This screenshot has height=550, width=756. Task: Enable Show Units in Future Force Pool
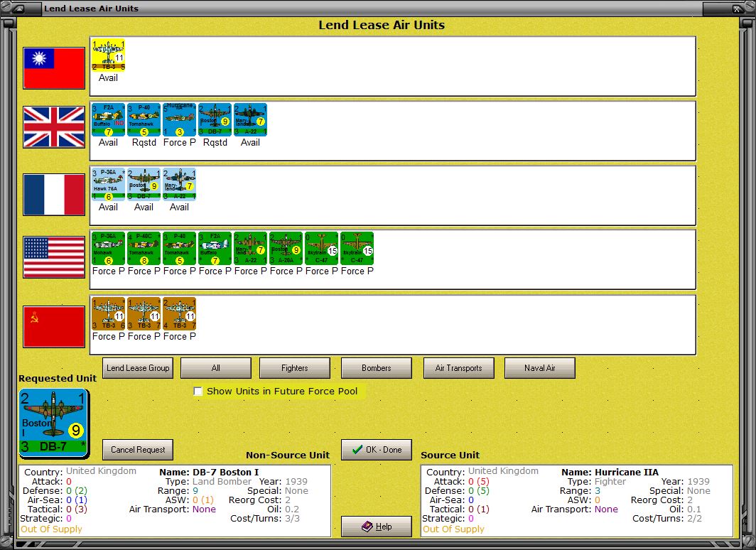tap(198, 392)
